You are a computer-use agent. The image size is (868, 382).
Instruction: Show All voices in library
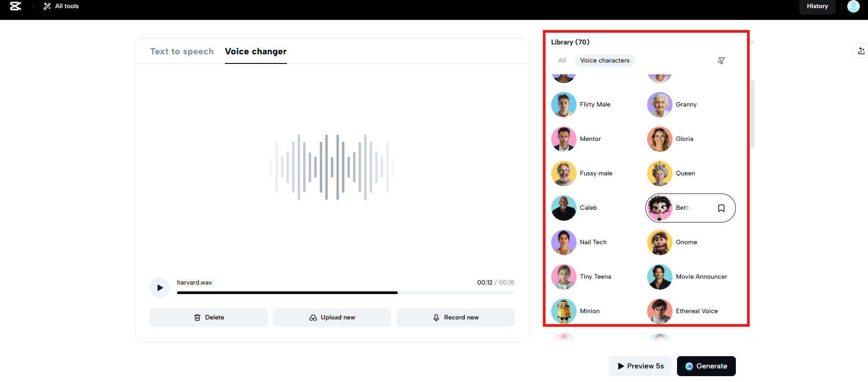562,60
